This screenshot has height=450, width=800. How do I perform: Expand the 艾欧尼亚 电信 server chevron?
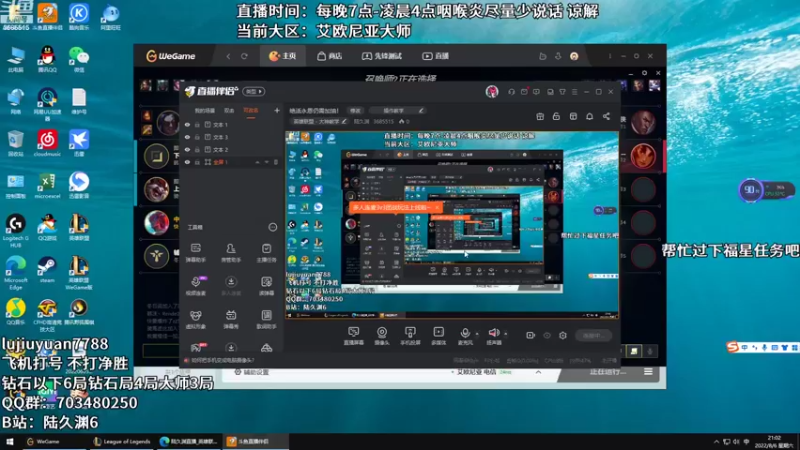pyautogui.click(x=538, y=372)
